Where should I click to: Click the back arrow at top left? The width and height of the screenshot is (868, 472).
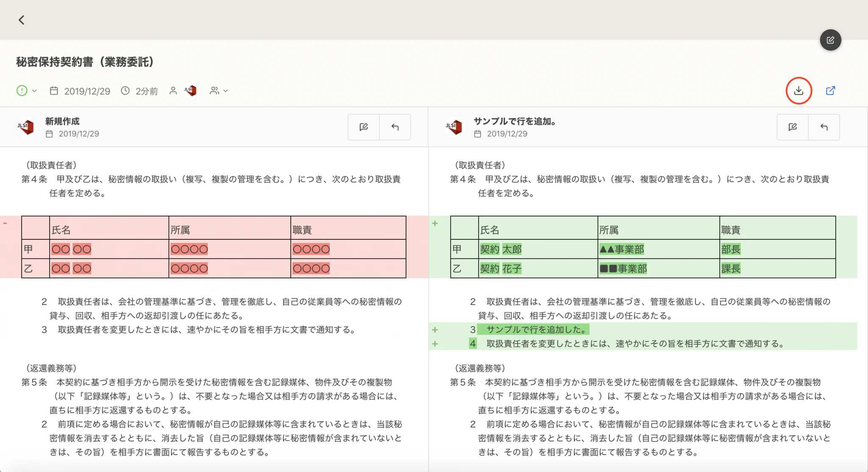coord(22,20)
